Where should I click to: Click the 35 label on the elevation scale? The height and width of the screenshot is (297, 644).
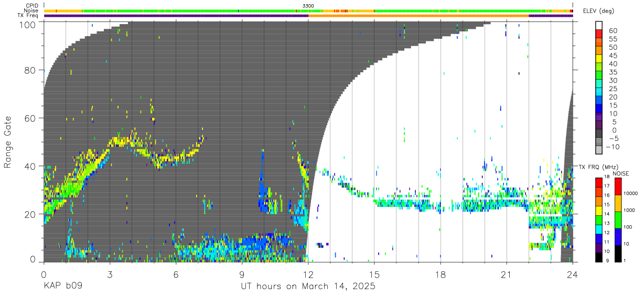(x=613, y=72)
